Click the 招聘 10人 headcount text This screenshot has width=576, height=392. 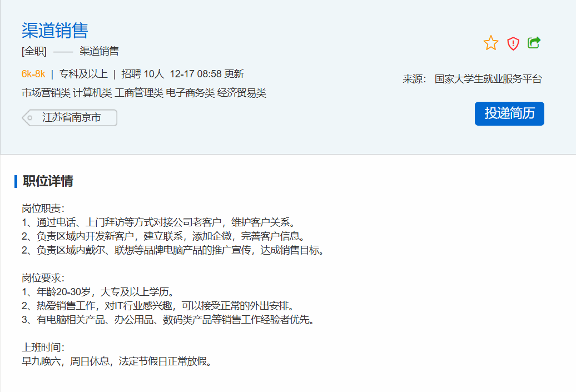pos(143,74)
